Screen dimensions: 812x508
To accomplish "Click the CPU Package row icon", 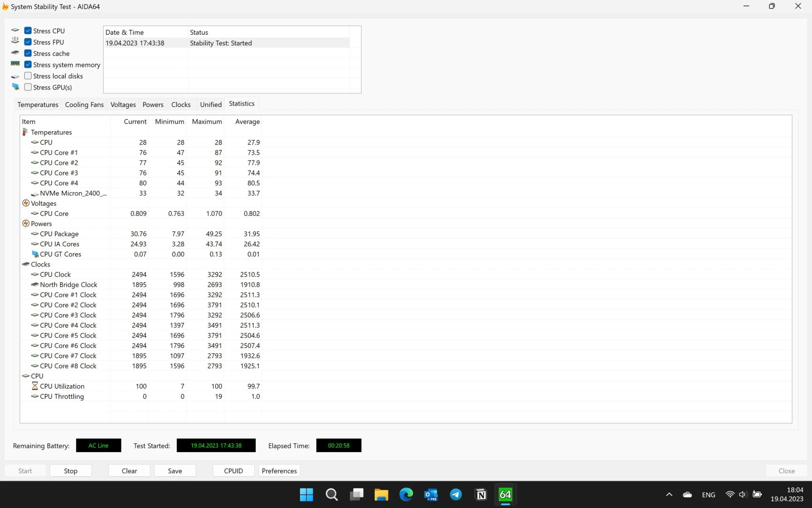I will (x=35, y=234).
